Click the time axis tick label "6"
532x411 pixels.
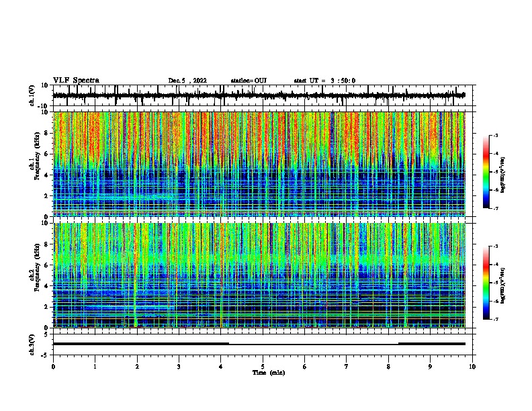click(x=305, y=367)
